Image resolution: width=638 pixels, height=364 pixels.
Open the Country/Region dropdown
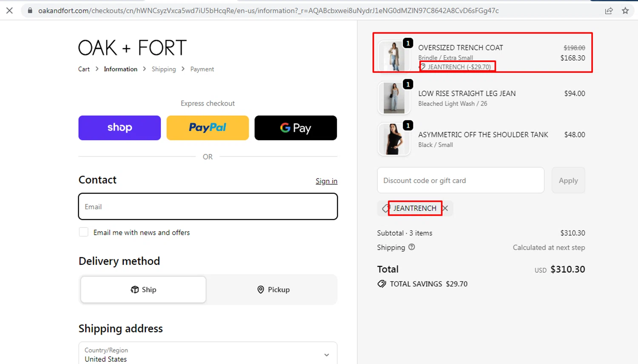click(208, 354)
